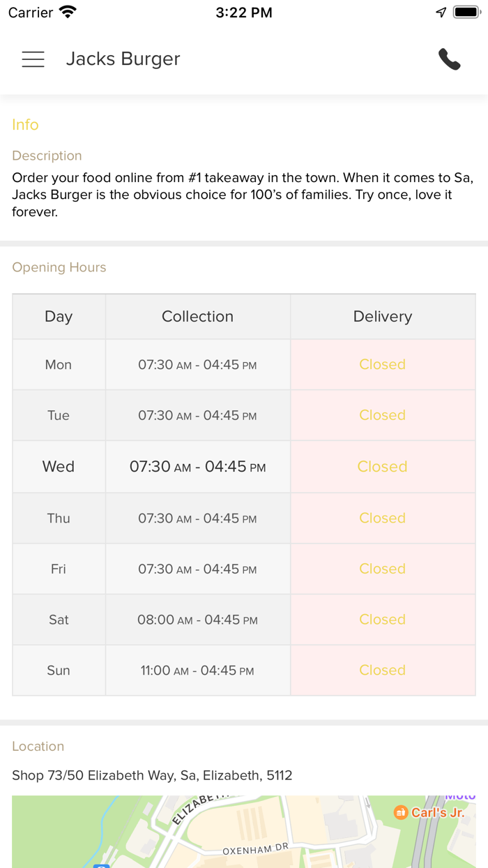Tap the Carl's Jr. map pin
Image resolution: width=488 pixels, height=868 pixels.
(401, 812)
